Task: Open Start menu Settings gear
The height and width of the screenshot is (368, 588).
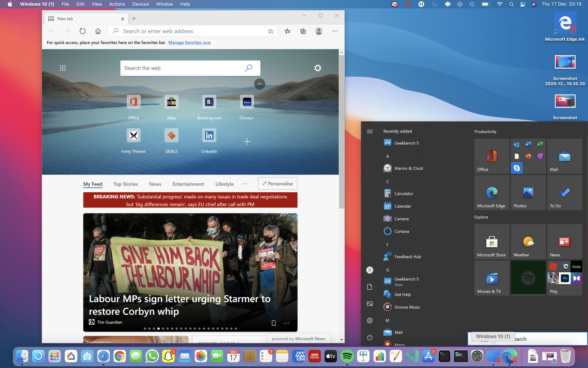Action: tap(370, 321)
